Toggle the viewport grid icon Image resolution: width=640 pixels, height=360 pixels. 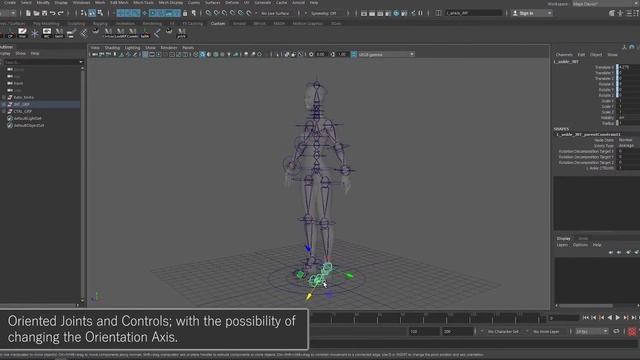(145, 54)
